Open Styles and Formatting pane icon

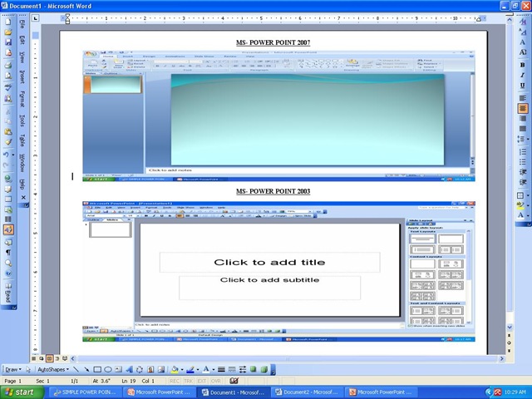pos(523,22)
